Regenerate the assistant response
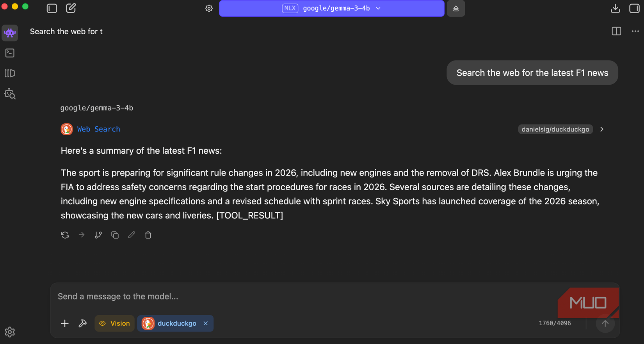The width and height of the screenshot is (644, 344). pos(65,235)
